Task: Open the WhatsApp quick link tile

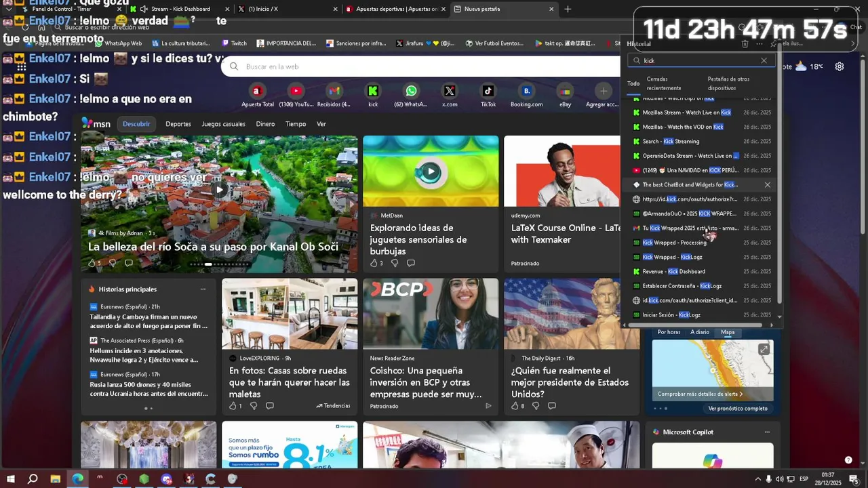Action: click(411, 96)
